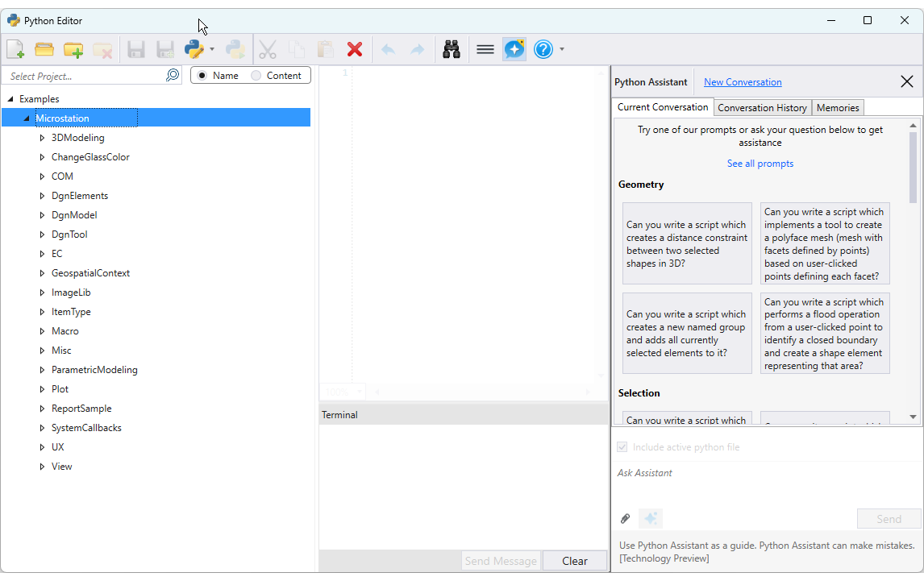The image size is (924, 581).
Task: Click the open folder icon
Action: coord(44,49)
